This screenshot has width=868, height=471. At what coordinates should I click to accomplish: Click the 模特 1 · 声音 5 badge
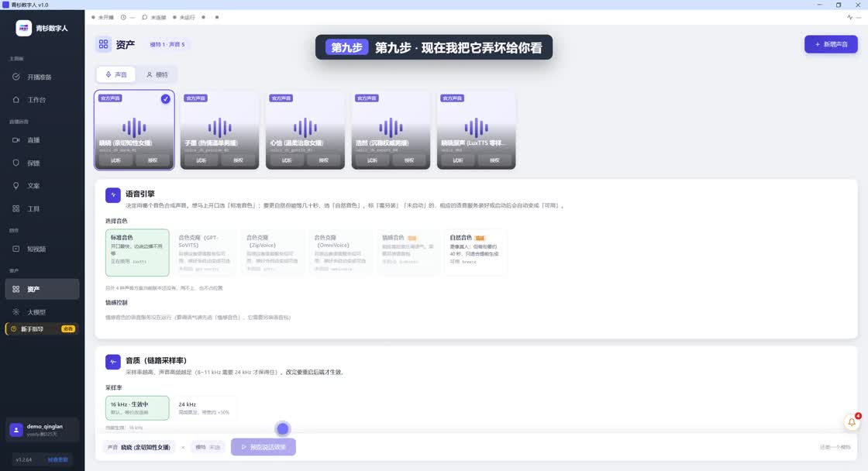click(167, 44)
